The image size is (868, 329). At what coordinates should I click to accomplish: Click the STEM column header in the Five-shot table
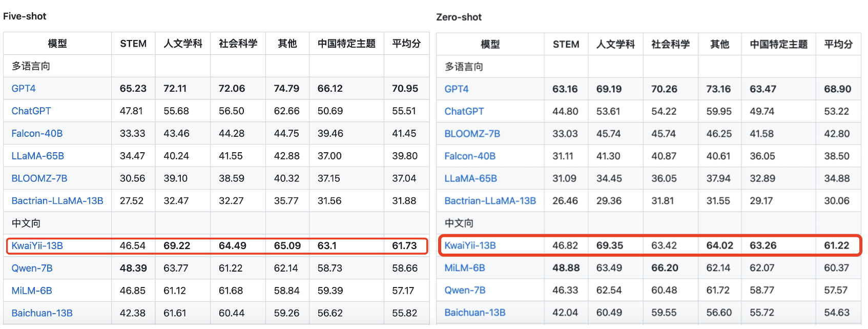133,44
